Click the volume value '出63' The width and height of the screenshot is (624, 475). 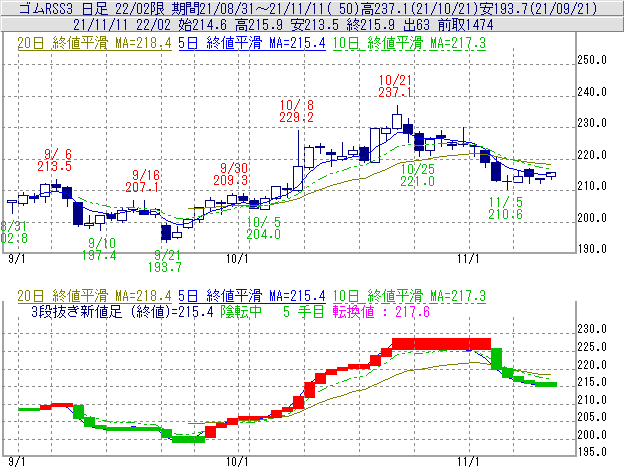coord(416,25)
